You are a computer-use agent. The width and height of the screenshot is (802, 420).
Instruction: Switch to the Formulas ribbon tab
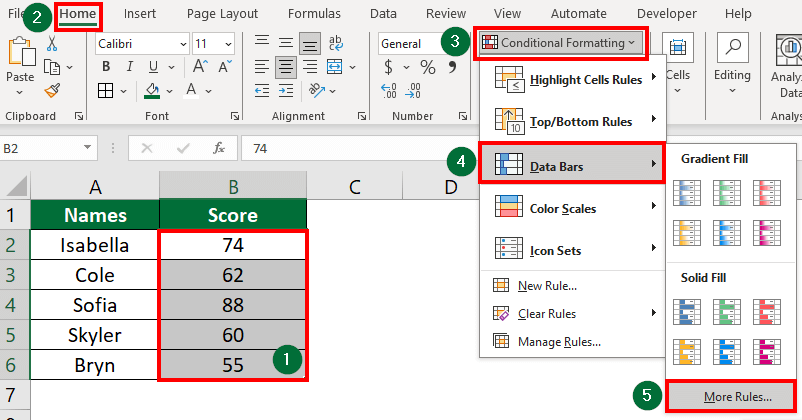click(x=314, y=14)
